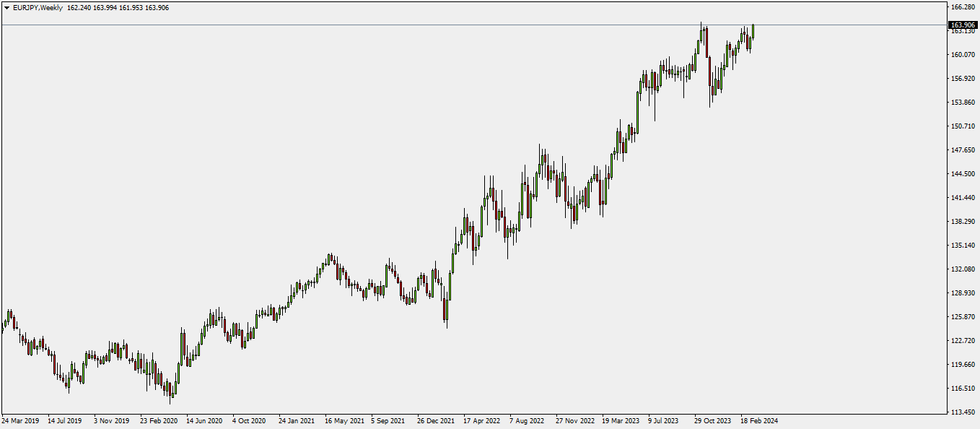Click the 14 Jun 2020 date label
The height and width of the screenshot is (429, 980).
pyautogui.click(x=204, y=420)
